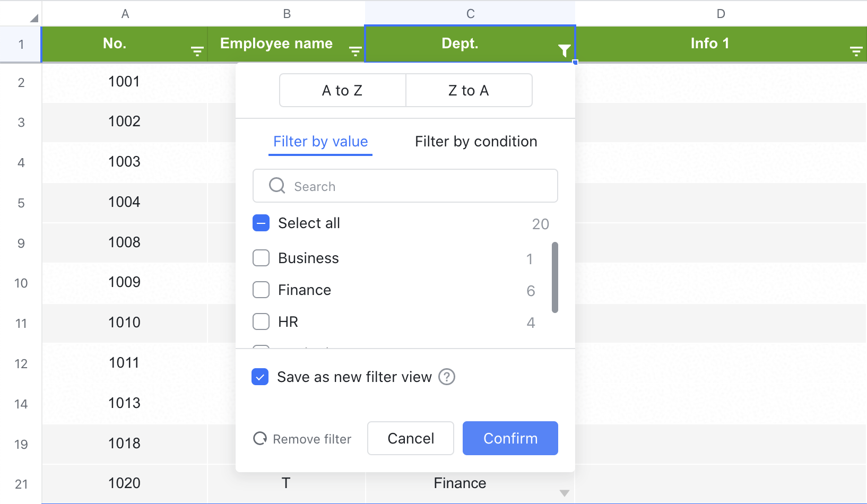Click the magnifier icon in search box
The width and height of the screenshot is (867, 504).
point(277,186)
